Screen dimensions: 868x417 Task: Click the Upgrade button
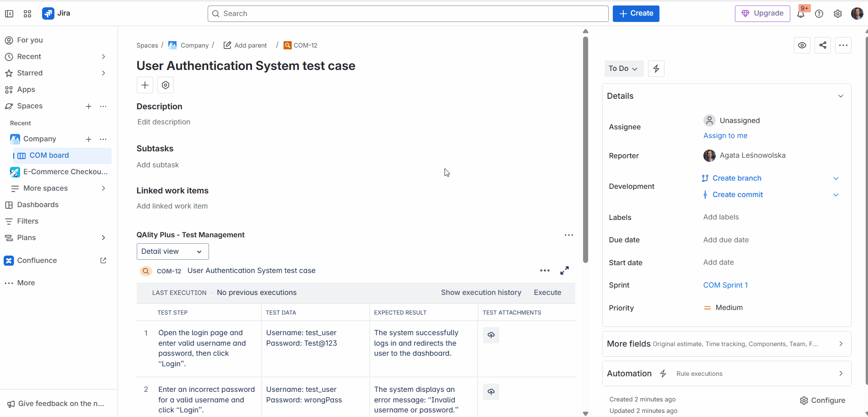pyautogui.click(x=762, y=14)
